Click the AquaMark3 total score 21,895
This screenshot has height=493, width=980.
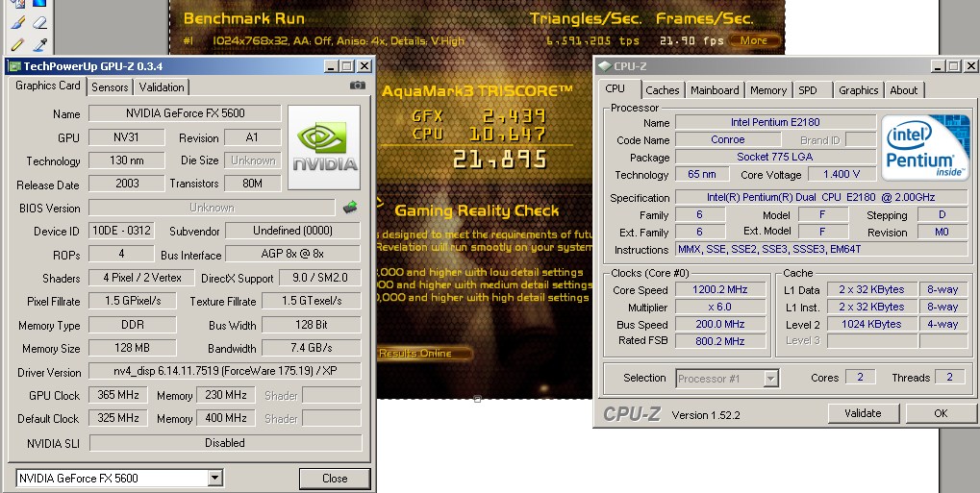click(500, 160)
